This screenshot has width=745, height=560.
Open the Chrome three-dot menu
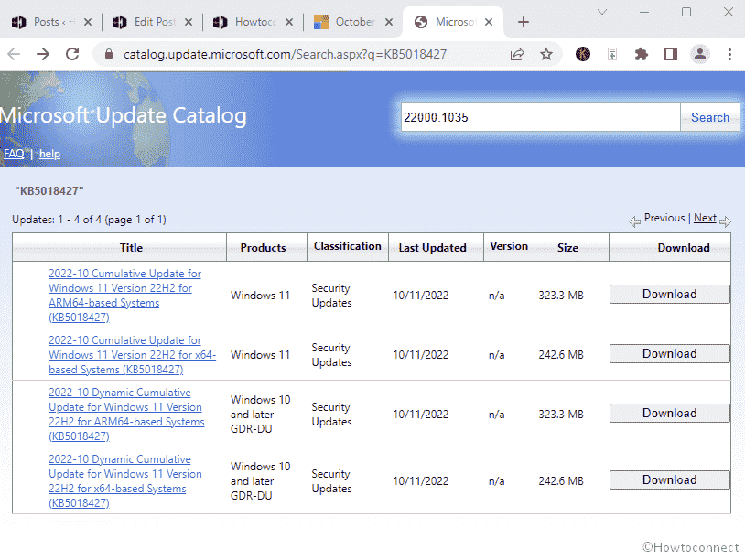(x=729, y=54)
